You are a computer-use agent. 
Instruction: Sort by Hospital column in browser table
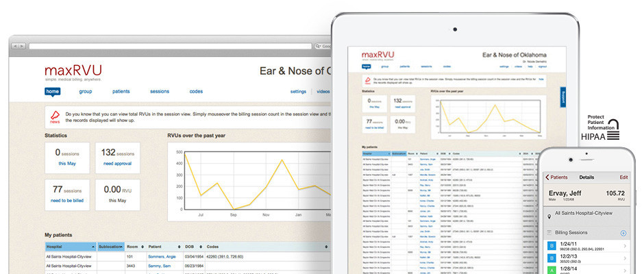[71, 247]
